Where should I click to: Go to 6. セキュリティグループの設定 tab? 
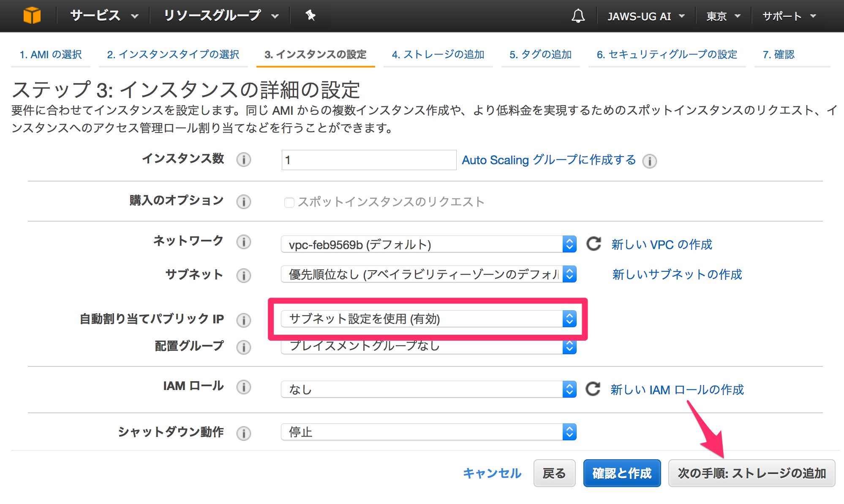[x=667, y=54]
